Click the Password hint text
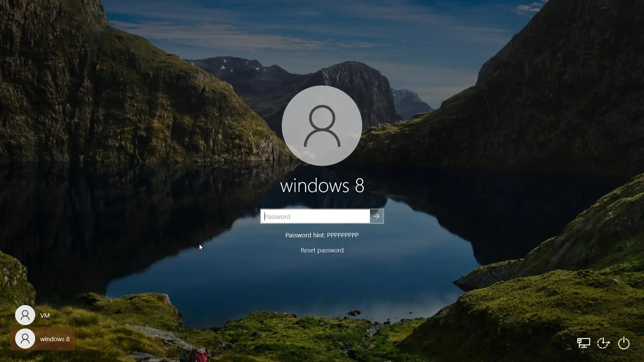The height and width of the screenshot is (362, 644). pyautogui.click(x=305, y=235)
